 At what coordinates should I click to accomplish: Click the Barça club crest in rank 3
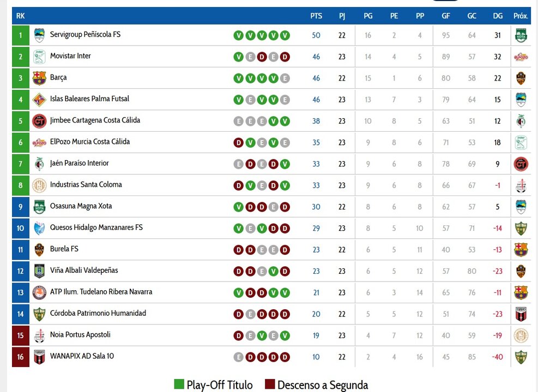point(39,78)
